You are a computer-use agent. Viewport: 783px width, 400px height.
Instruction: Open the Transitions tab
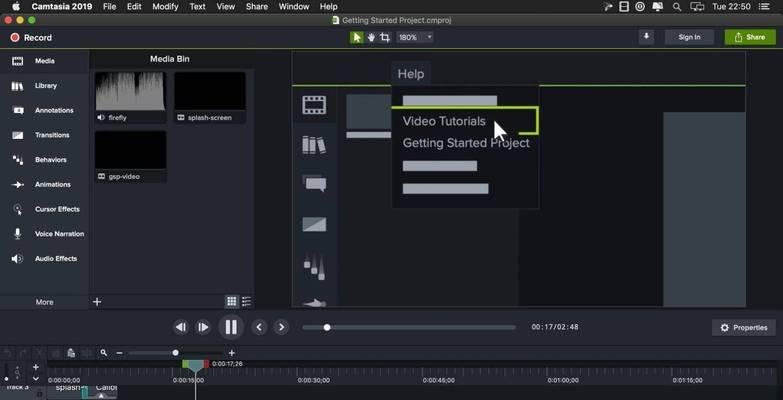coord(44,135)
